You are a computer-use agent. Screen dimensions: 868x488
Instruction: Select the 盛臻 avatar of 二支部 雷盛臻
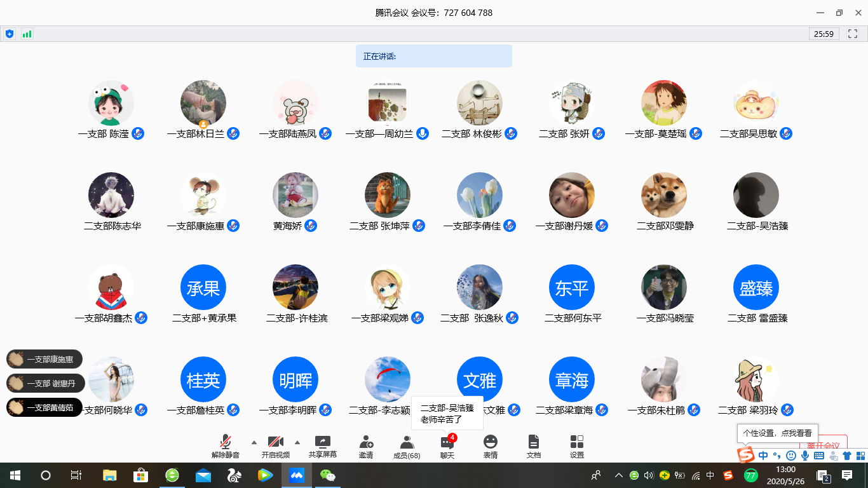[x=756, y=288]
